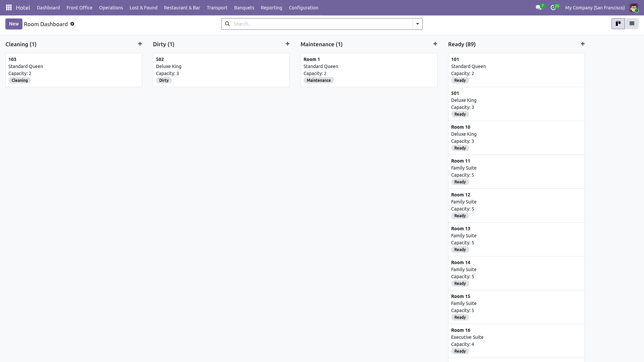Open the Transport menu
Screen dimensions: 644x362
217,7
